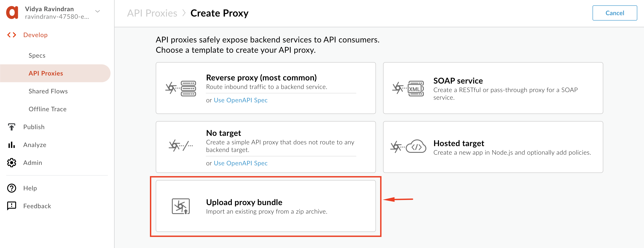The image size is (644, 248).
Task: Click the Upload proxy bundle icon
Action: [x=181, y=206]
